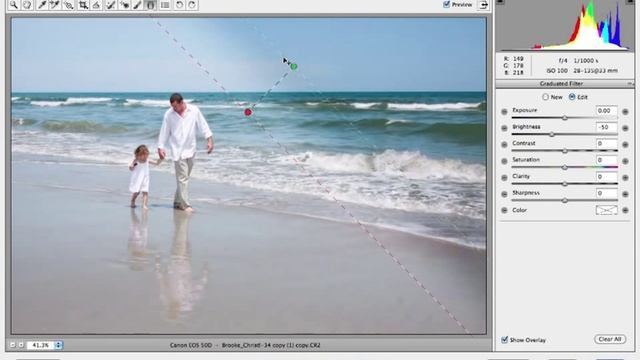
Task: Select the Graduated Filter tool
Action: [151, 5]
